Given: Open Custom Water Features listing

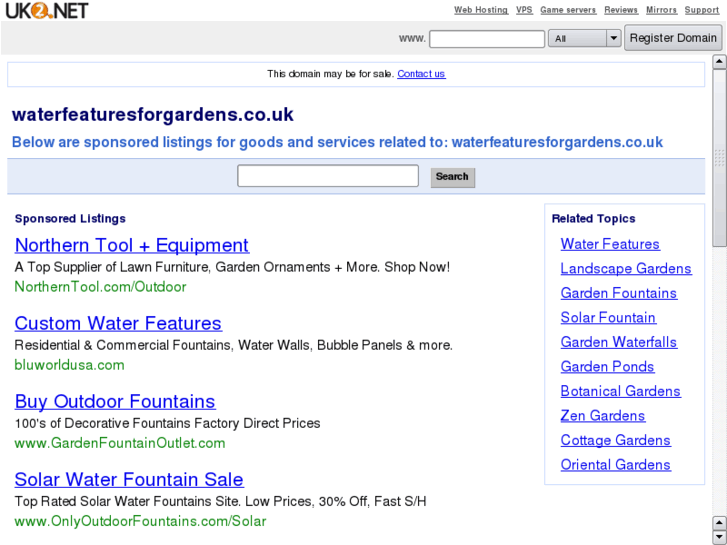Looking at the screenshot, I should click(x=118, y=323).
